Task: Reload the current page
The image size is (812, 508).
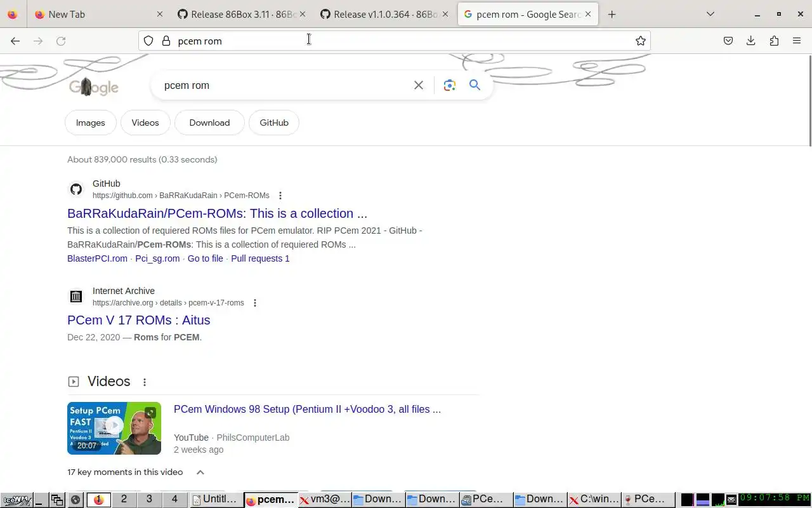Action: click(x=61, y=41)
